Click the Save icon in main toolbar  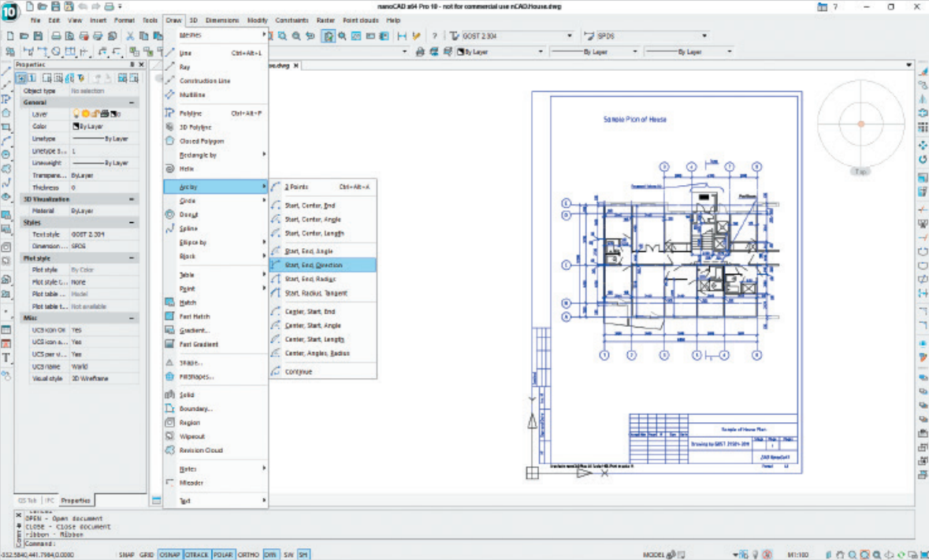click(38, 36)
